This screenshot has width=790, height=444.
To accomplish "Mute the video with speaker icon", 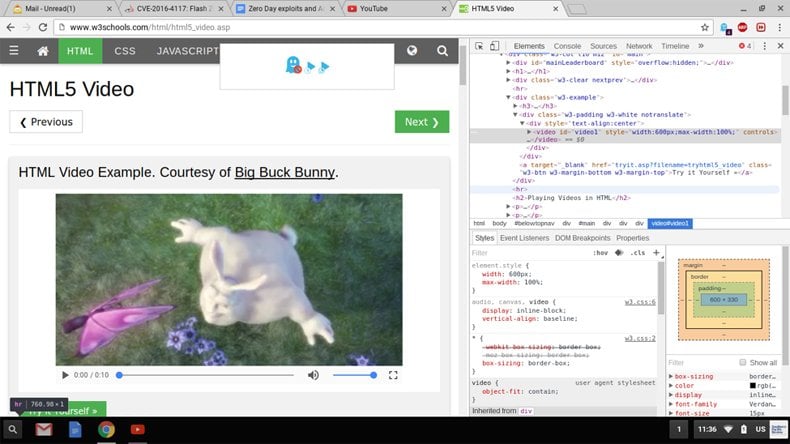I will pos(313,375).
